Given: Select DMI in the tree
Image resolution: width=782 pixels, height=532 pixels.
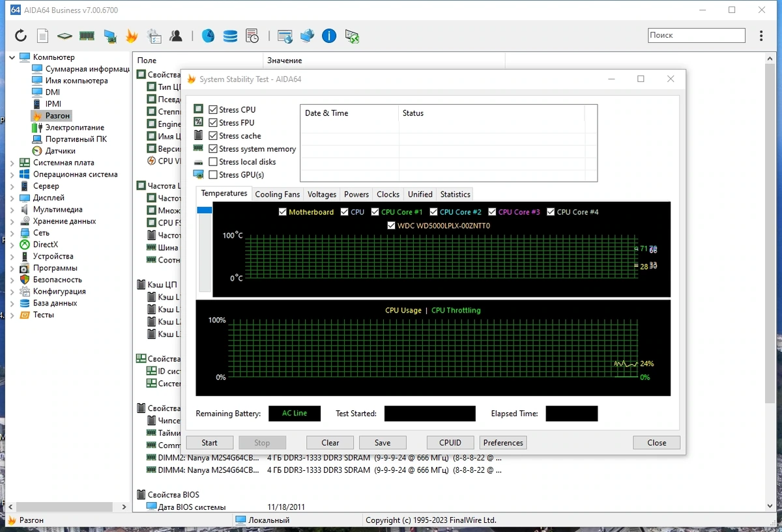Looking at the screenshot, I should click(x=53, y=92).
